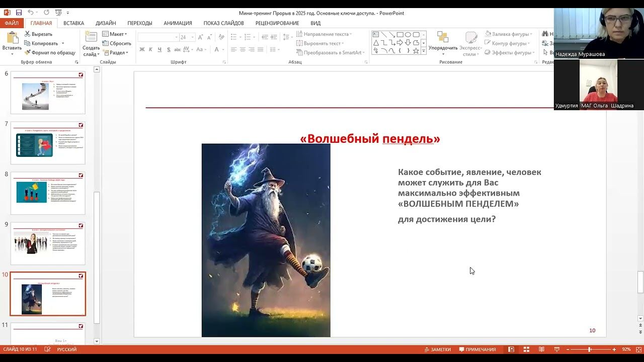Viewport: 644px width, 362px height.
Task: Open Направление текста dropdown
Action: coord(324,34)
